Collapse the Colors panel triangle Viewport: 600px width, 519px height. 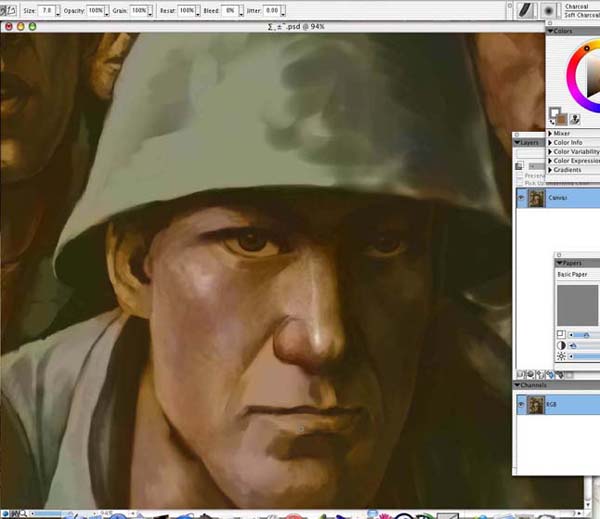(551, 31)
